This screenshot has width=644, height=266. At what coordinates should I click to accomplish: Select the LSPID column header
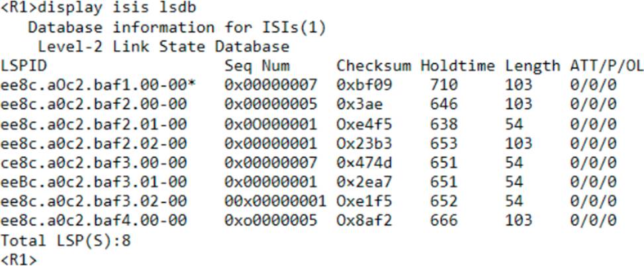coord(24,66)
